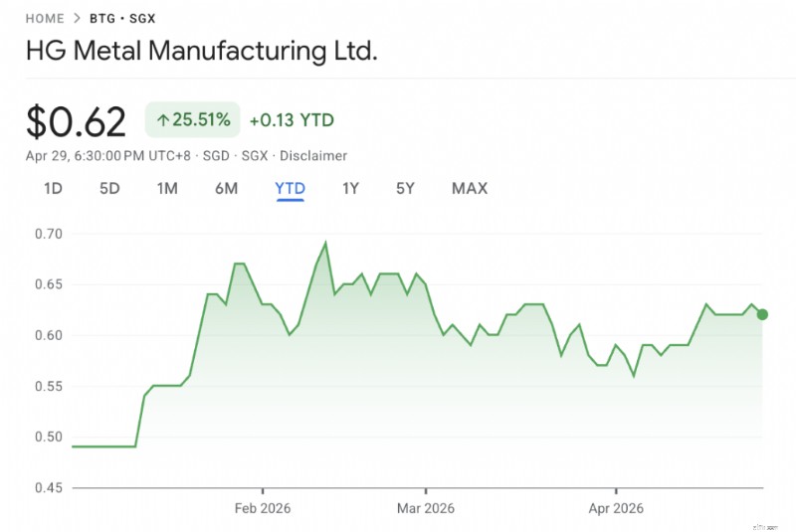
Task: Click the 0.45 y-axis label
Action: coord(48,487)
